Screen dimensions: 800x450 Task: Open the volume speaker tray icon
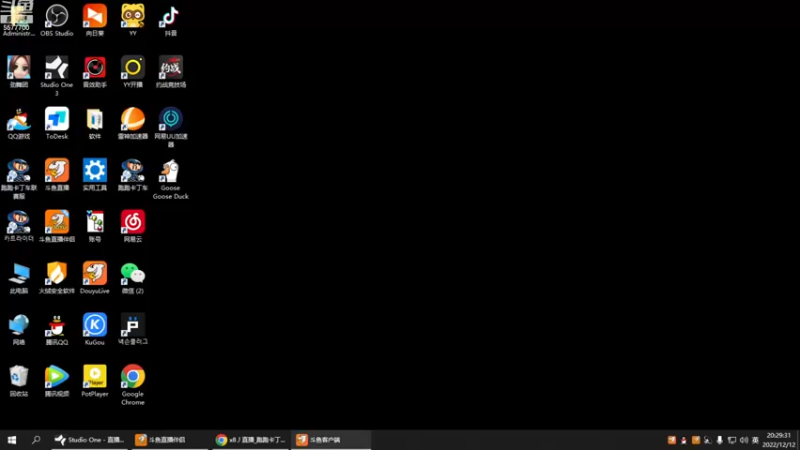[743, 440]
